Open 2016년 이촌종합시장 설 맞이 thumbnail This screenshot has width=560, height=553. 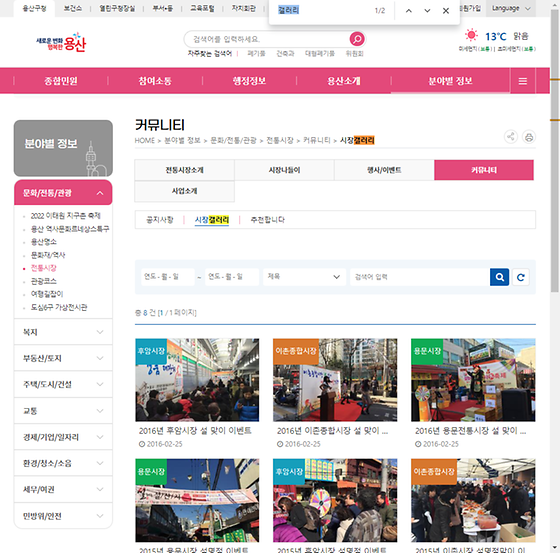click(x=335, y=380)
